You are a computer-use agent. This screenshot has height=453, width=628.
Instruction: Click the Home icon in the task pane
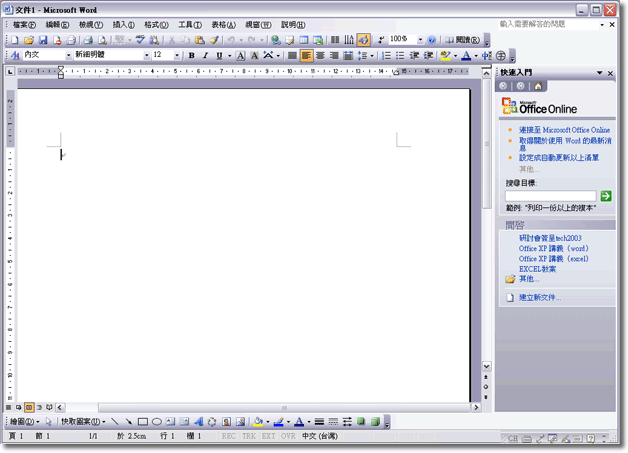539,86
